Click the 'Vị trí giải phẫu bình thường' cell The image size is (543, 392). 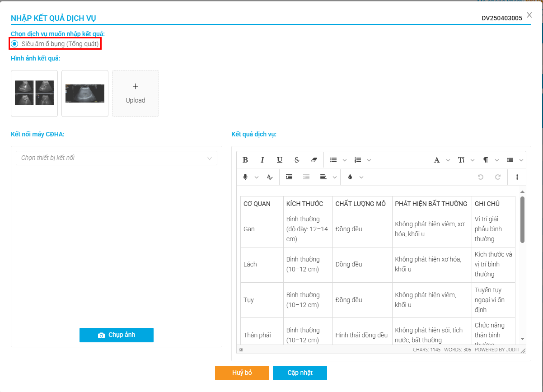tap(493, 229)
